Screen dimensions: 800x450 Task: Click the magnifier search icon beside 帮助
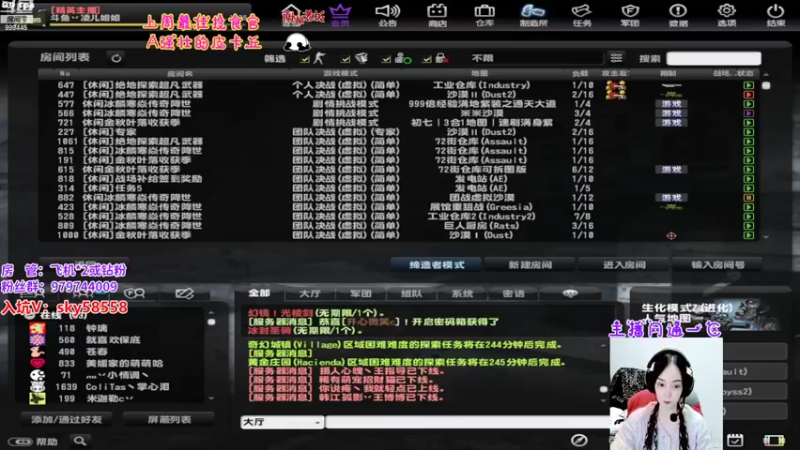(80, 441)
